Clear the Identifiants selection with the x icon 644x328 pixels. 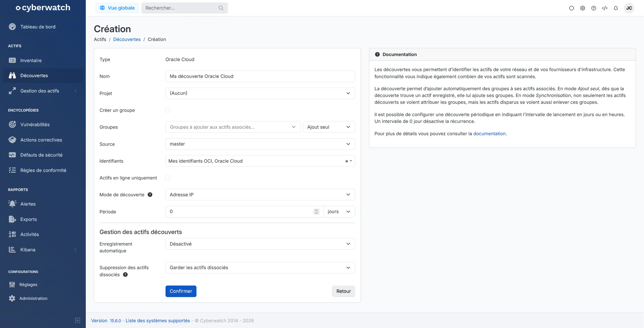click(x=346, y=161)
